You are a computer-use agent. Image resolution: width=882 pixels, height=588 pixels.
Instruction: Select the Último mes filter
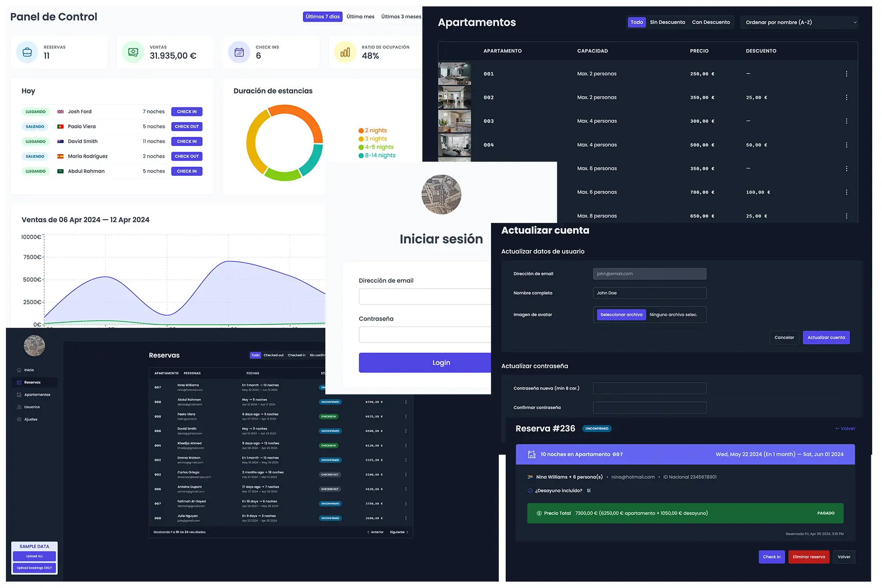pyautogui.click(x=360, y=17)
